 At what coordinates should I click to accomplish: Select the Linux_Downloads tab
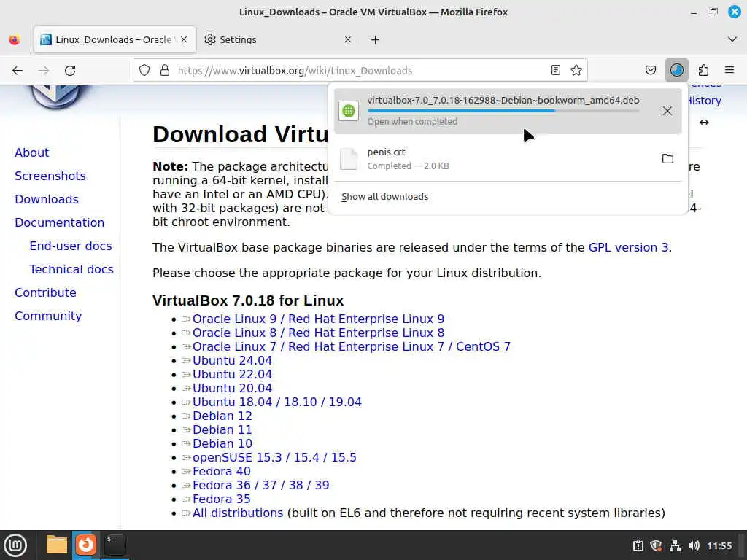point(115,39)
